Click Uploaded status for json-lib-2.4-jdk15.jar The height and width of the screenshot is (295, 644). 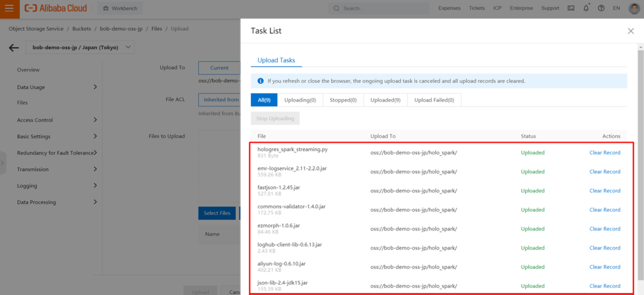[532, 286]
